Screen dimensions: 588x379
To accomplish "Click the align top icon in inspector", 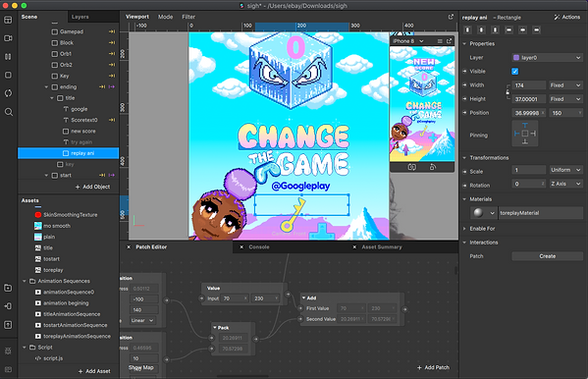I will tap(467, 30).
